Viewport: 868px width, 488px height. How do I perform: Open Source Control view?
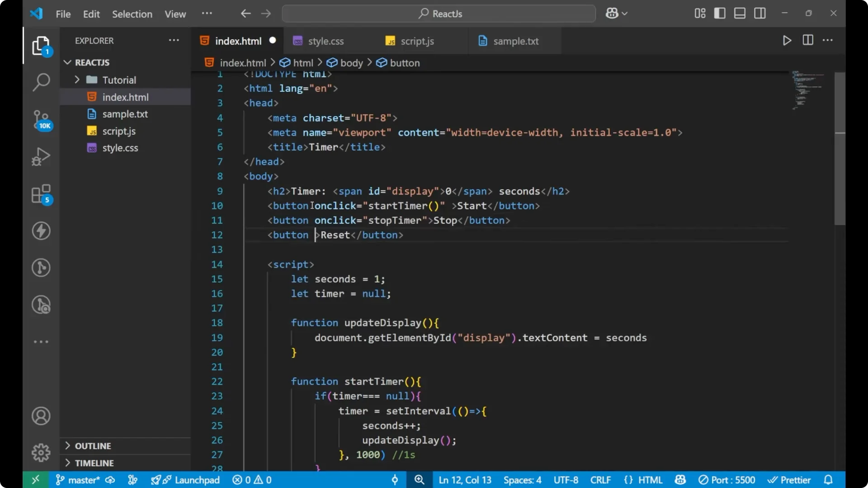click(41, 120)
